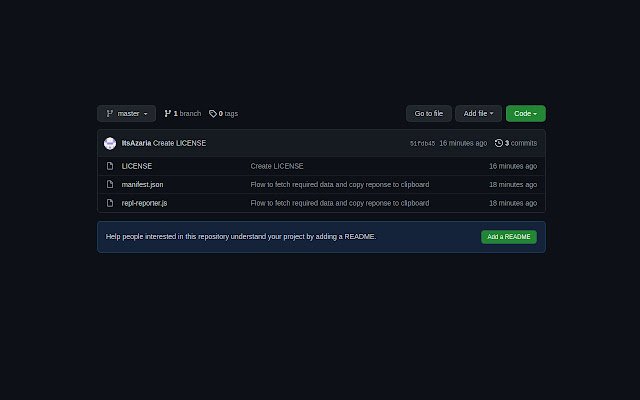Open the manifest.json file
640x400 pixels.
[142, 184]
